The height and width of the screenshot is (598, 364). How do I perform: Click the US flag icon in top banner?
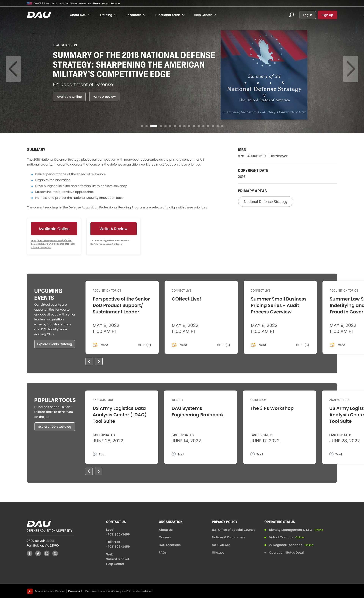click(x=29, y=3)
